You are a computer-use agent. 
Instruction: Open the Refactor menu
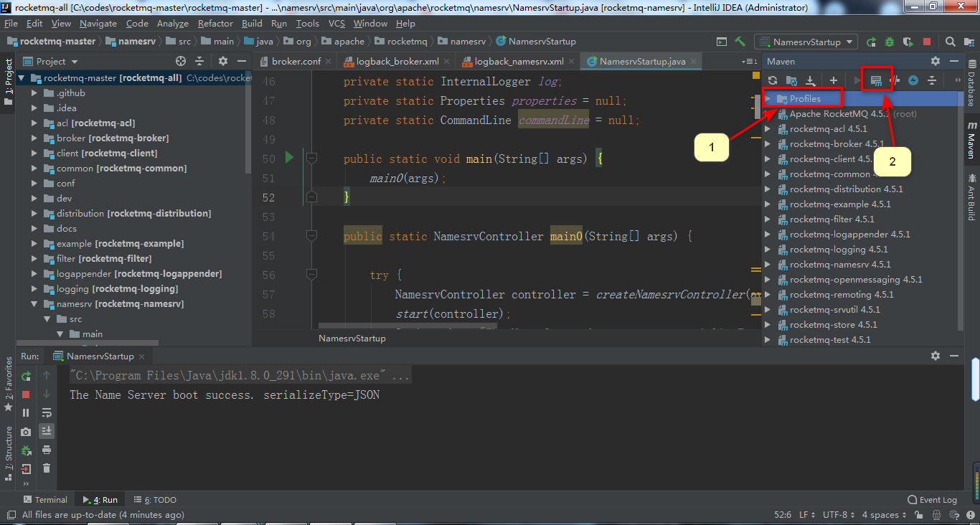click(x=215, y=24)
